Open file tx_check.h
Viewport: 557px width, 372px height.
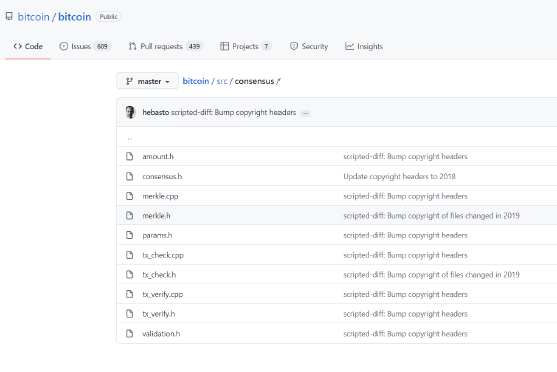(159, 275)
